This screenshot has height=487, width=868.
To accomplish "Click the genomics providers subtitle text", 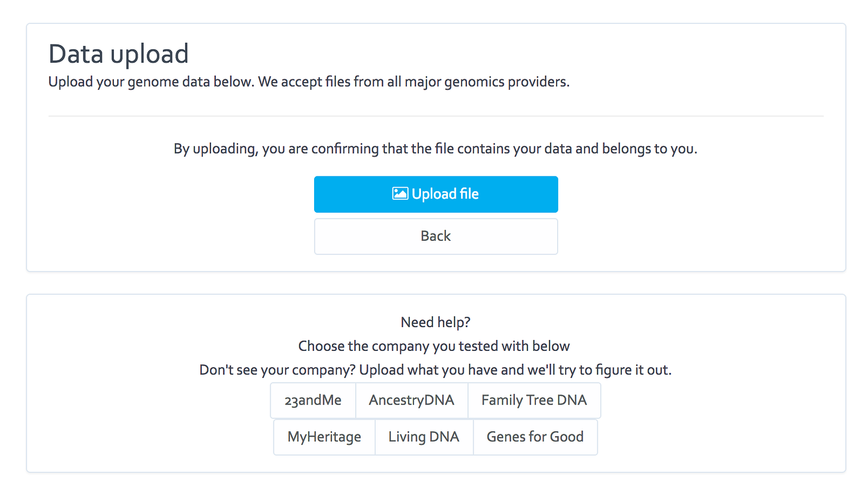I will click(309, 82).
